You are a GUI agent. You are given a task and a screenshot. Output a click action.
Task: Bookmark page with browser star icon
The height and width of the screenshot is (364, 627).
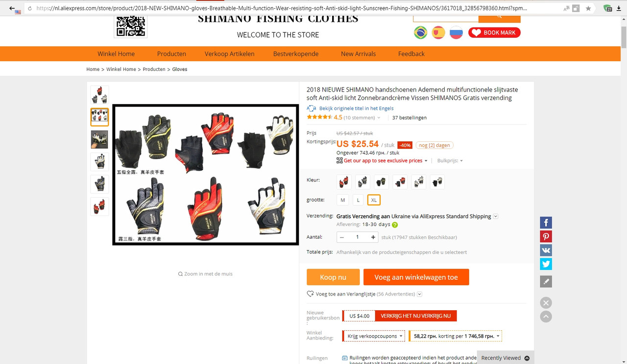coord(588,8)
